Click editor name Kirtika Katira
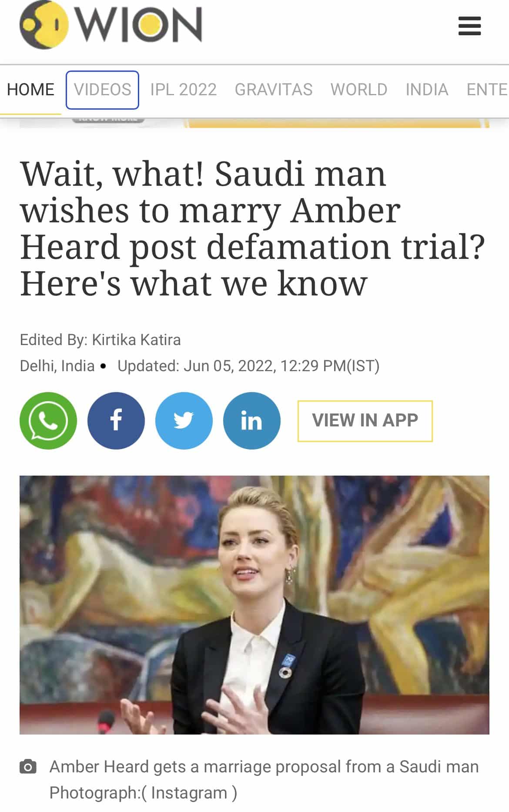Viewport: 509px width, 812px height. tap(136, 340)
